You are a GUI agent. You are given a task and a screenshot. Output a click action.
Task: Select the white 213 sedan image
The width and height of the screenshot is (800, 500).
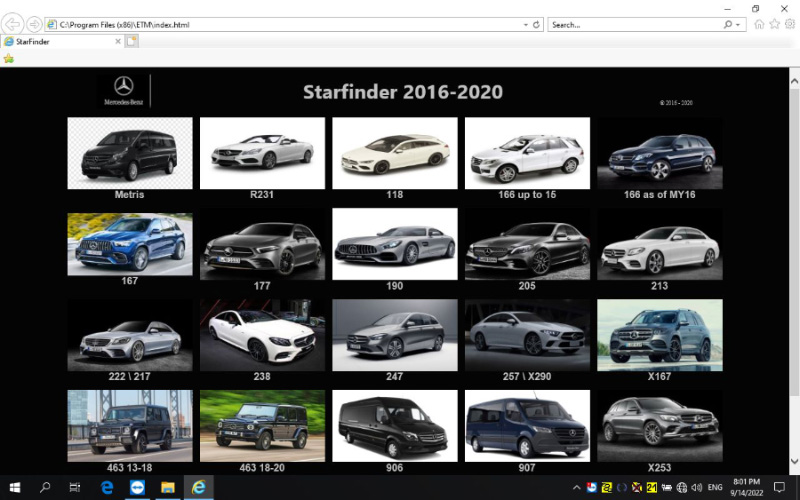[660, 244]
